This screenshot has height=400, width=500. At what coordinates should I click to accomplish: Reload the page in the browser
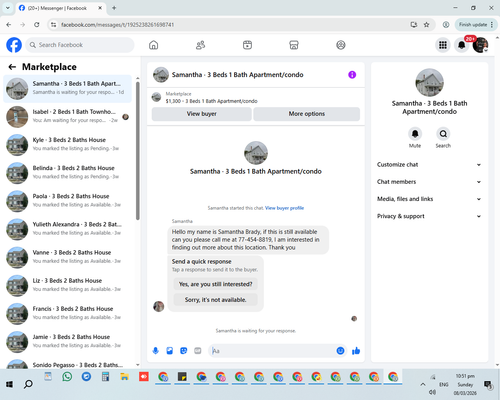[37, 25]
